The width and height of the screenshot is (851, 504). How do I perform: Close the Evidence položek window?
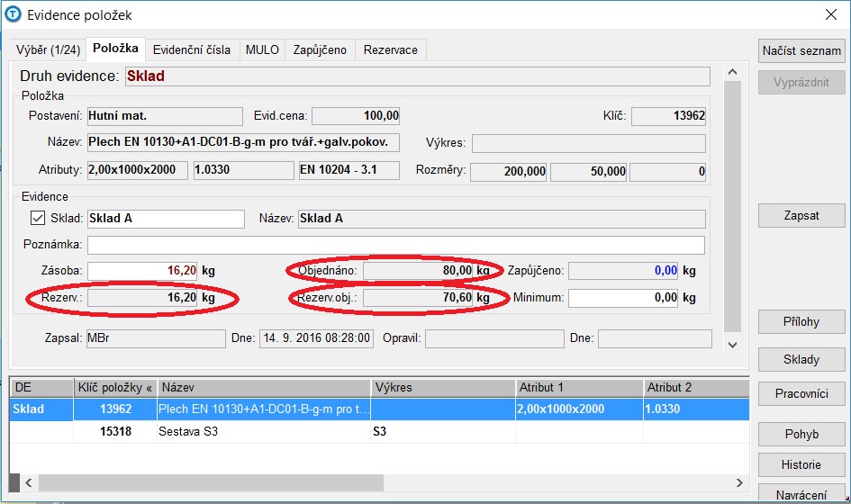(x=831, y=14)
